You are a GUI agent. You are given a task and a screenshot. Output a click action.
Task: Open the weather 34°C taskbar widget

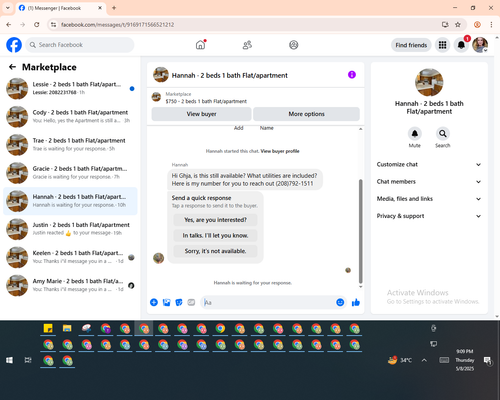400,360
